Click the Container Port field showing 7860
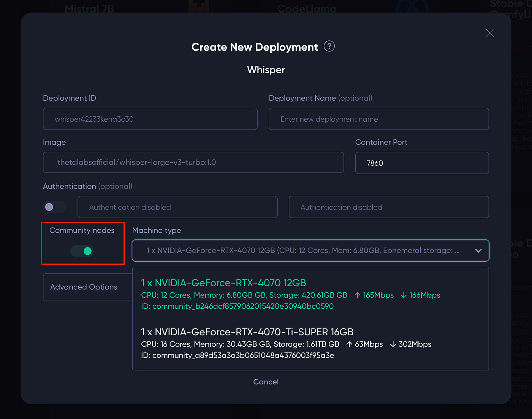Screen dimensions: 532x419 pyautogui.click(x=422, y=163)
